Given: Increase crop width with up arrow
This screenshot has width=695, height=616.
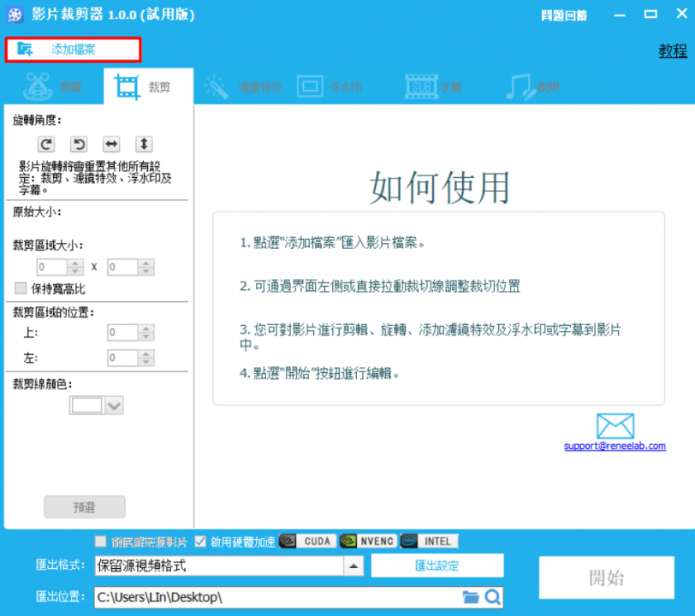Looking at the screenshot, I should pos(75,264).
